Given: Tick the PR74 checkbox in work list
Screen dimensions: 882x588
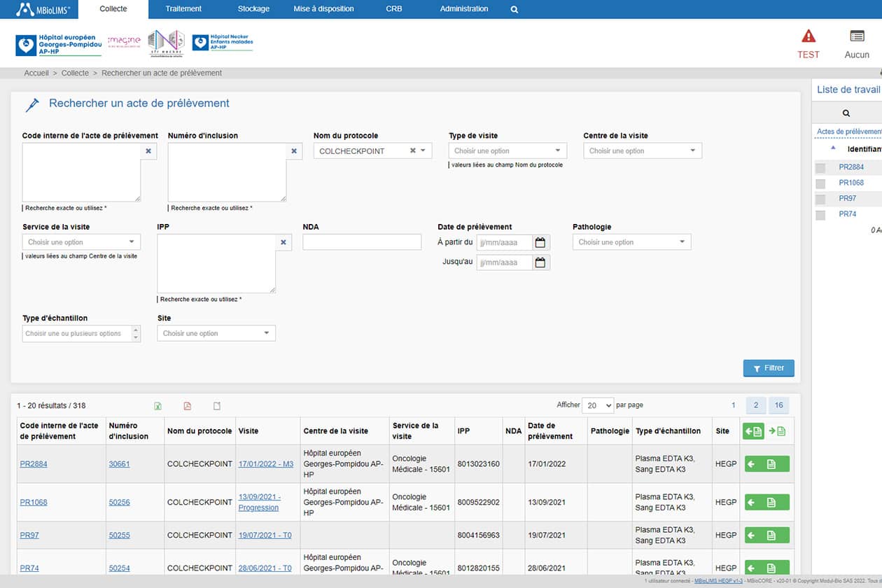Looking at the screenshot, I should 820,215.
